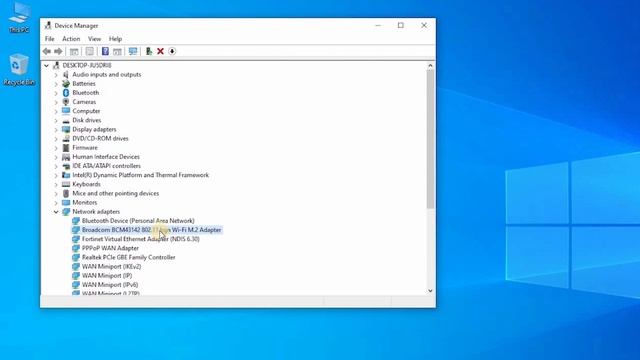Click the Back arrow toolbar icon
The width and height of the screenshot is (640, 360).
click(47, 51)
